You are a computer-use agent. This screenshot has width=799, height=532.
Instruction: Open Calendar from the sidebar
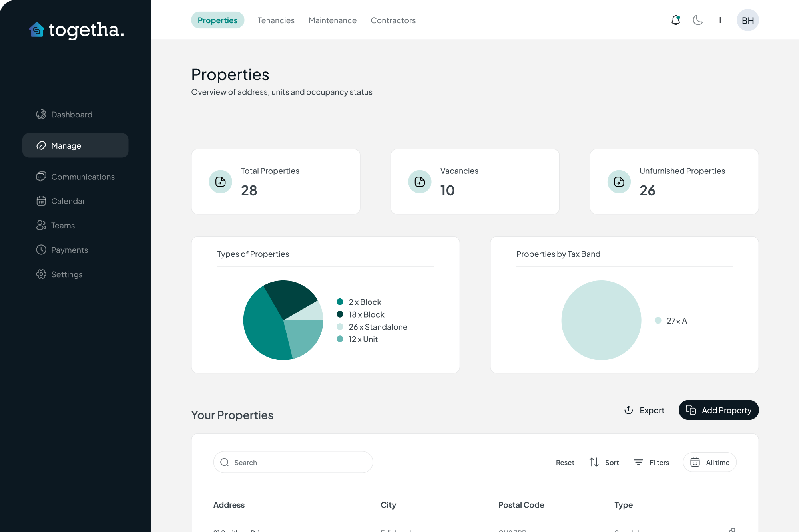pyautogui.click(x=68, y=201)
